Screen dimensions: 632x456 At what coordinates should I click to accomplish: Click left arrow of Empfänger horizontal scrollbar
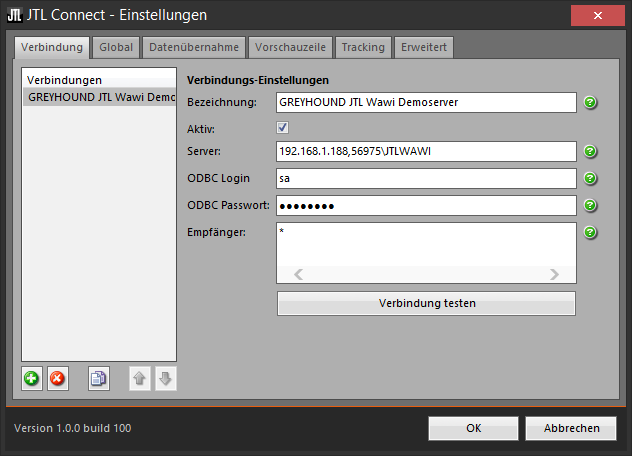(x=298, y=275)
